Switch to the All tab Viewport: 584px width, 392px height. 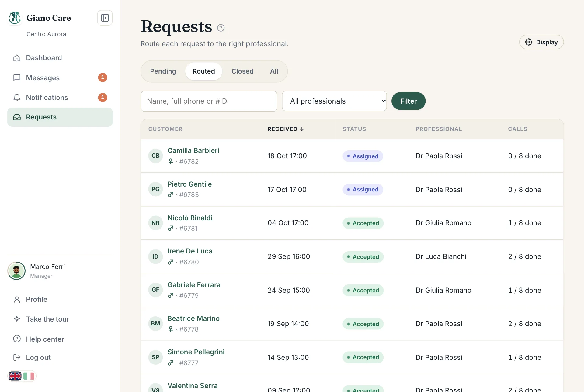[274, 71]
